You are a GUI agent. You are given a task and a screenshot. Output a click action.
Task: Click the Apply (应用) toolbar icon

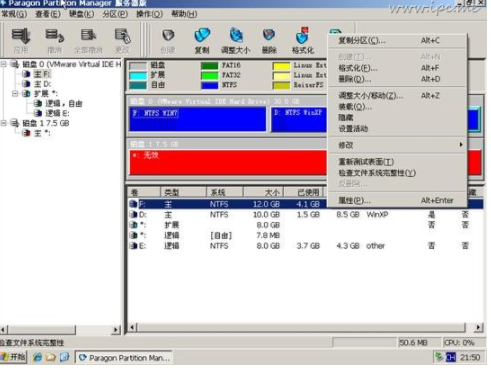pyautogui.click(x=21, y=36)
